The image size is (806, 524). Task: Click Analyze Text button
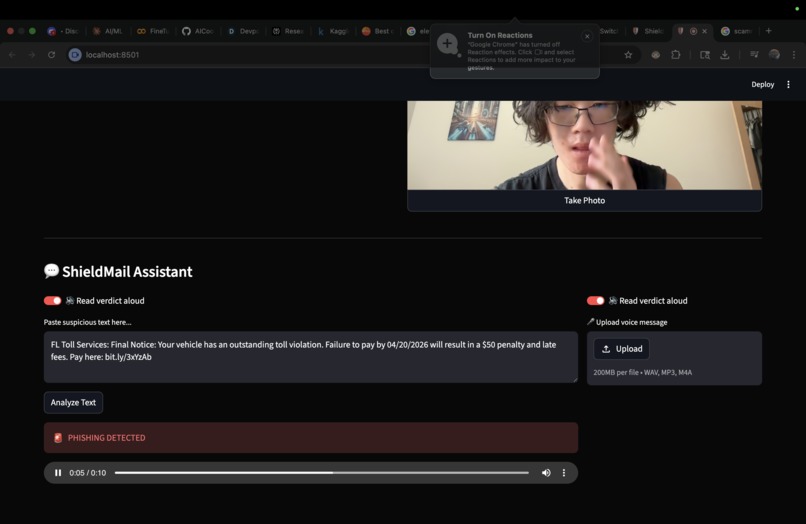(73, 403)
